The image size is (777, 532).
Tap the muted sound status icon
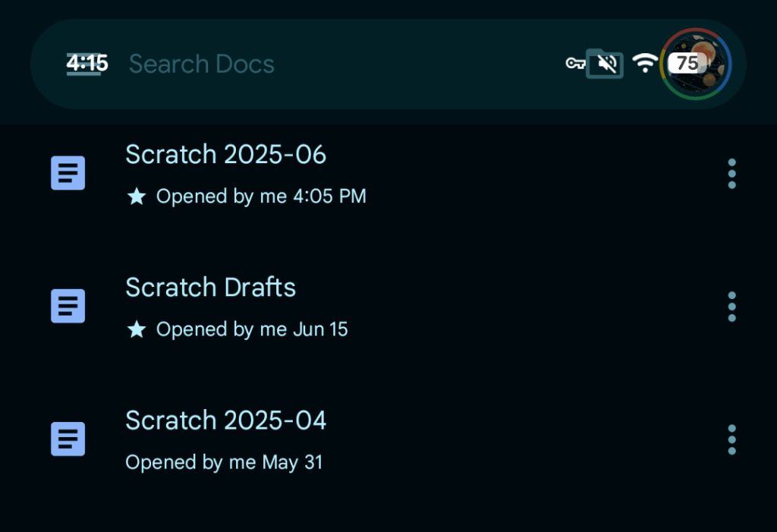click(x=605, y=63)
